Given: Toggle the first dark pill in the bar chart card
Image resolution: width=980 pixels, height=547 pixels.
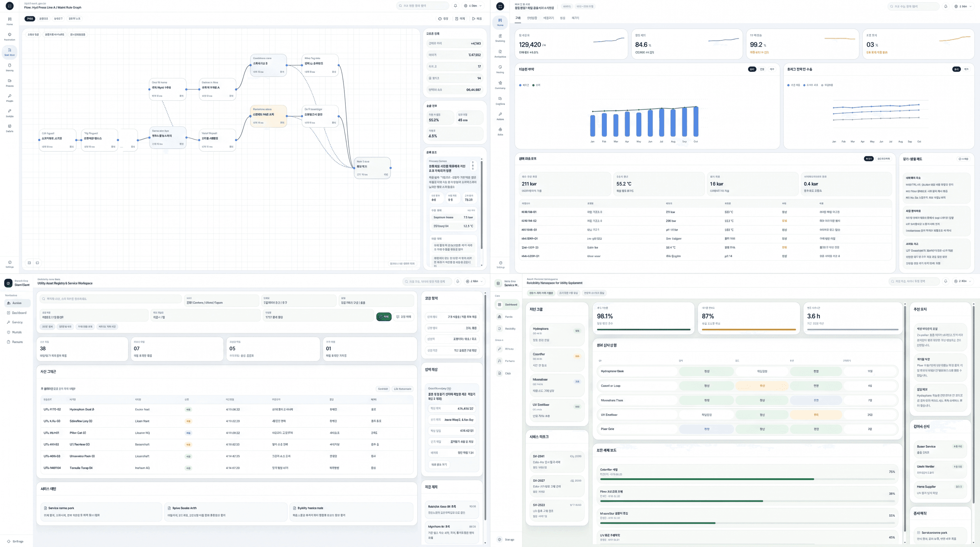Looking at the screenshot, I should (752, 69).
